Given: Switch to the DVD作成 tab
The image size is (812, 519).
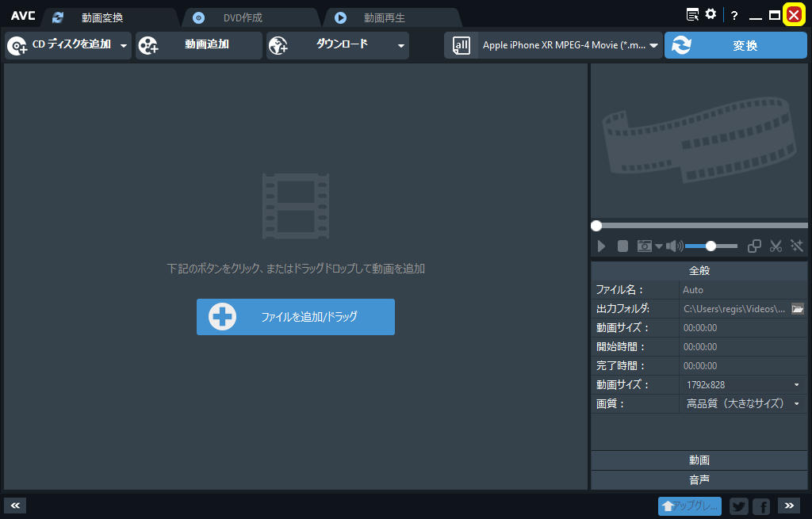Looking at the screenshot, I should (243, 17).
